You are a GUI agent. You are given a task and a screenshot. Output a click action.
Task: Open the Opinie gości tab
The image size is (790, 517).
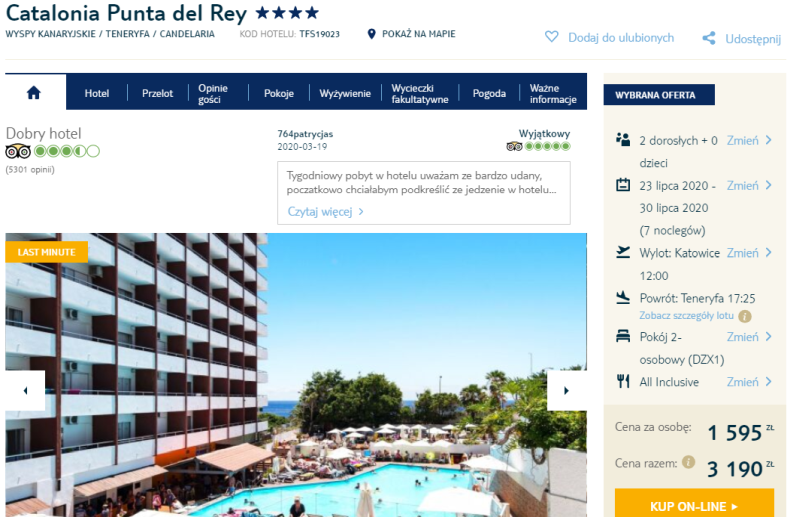(x=213, y=94)
